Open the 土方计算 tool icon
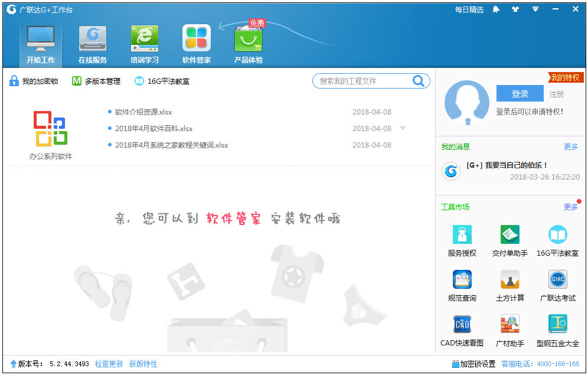588x375 pixels. 509,279
